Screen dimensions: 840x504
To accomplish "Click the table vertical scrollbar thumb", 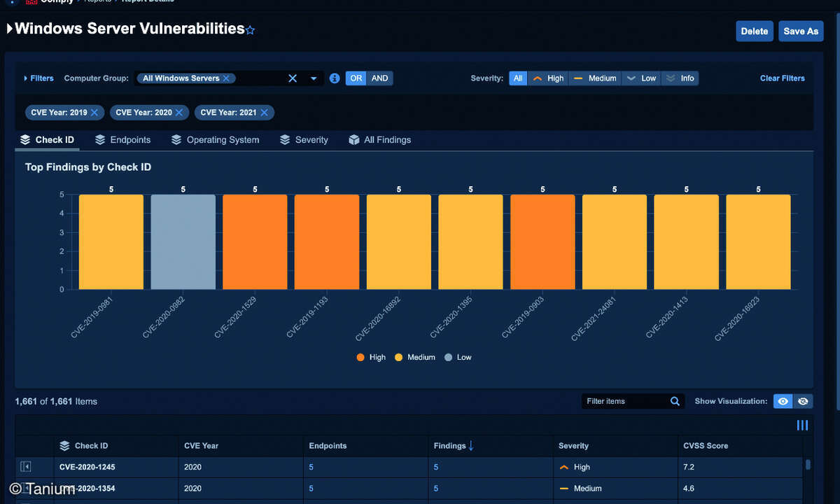I will 808,464.
